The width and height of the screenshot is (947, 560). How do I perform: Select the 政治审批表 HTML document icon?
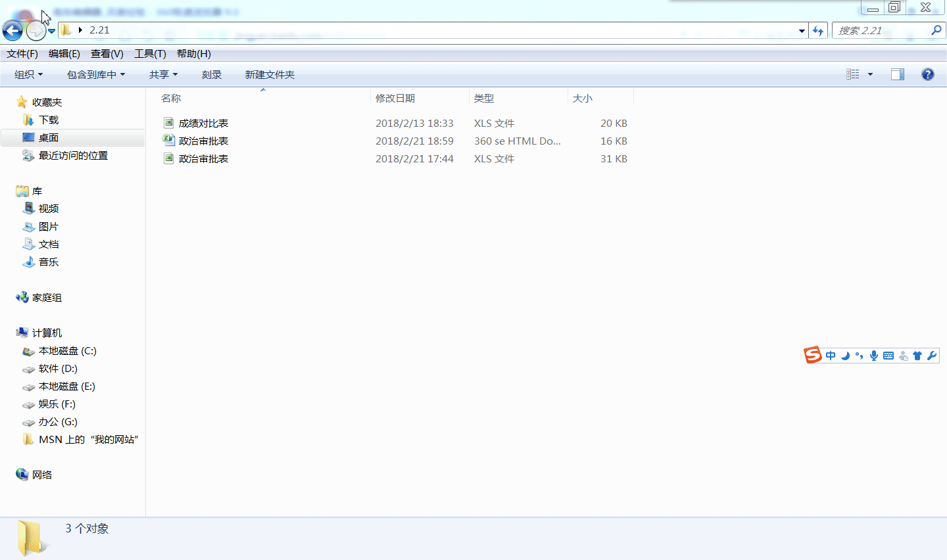pos(169,140)
